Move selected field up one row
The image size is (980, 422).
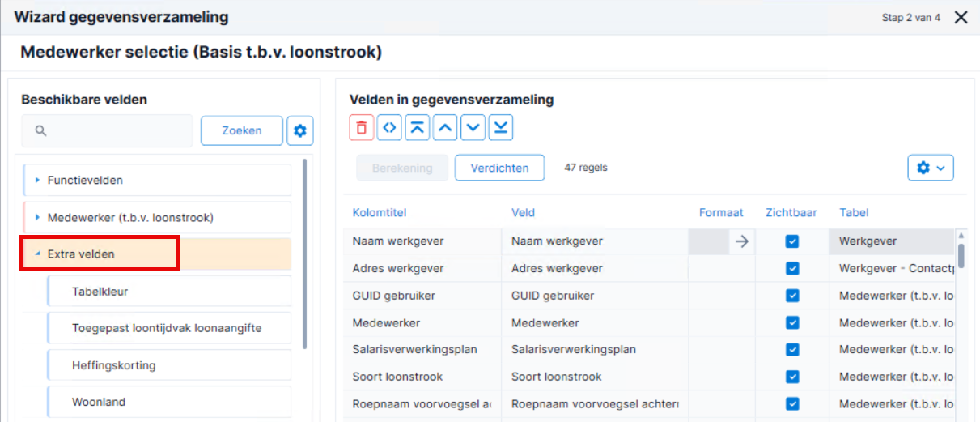pyautogui.click(x=445, y=128)
